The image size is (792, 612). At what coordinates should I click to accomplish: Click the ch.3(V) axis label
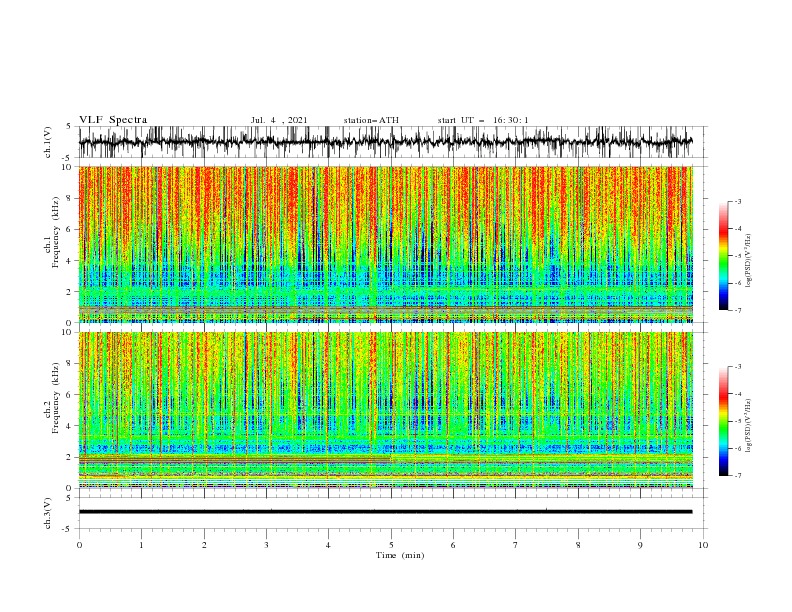[48, 513]
